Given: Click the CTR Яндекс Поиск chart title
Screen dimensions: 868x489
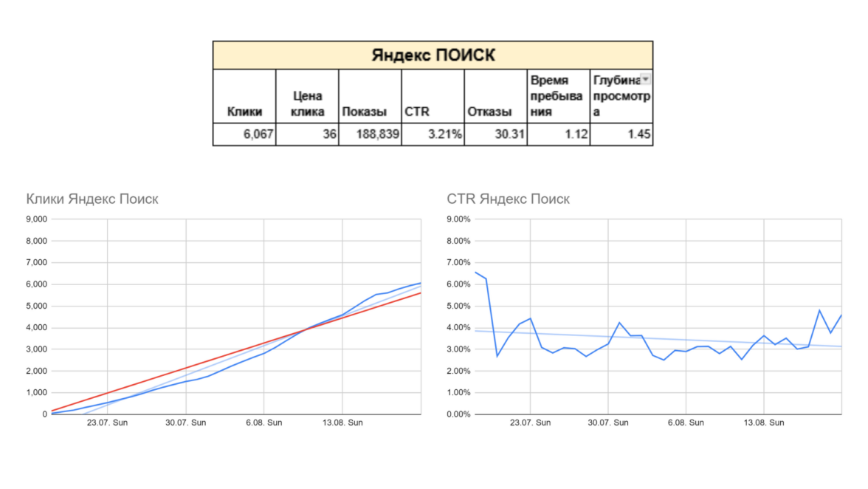Looking at the screenshot, I should [x=508, y=199].
